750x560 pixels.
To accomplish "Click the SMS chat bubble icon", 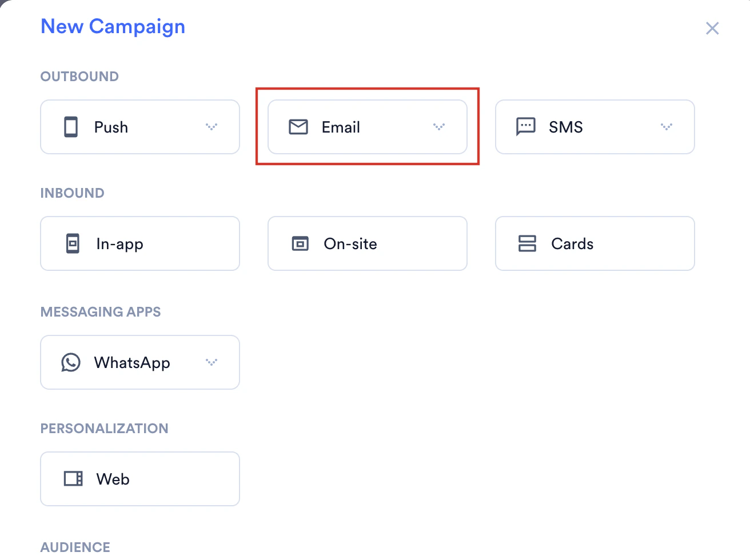I will click(x=525, y=126).
